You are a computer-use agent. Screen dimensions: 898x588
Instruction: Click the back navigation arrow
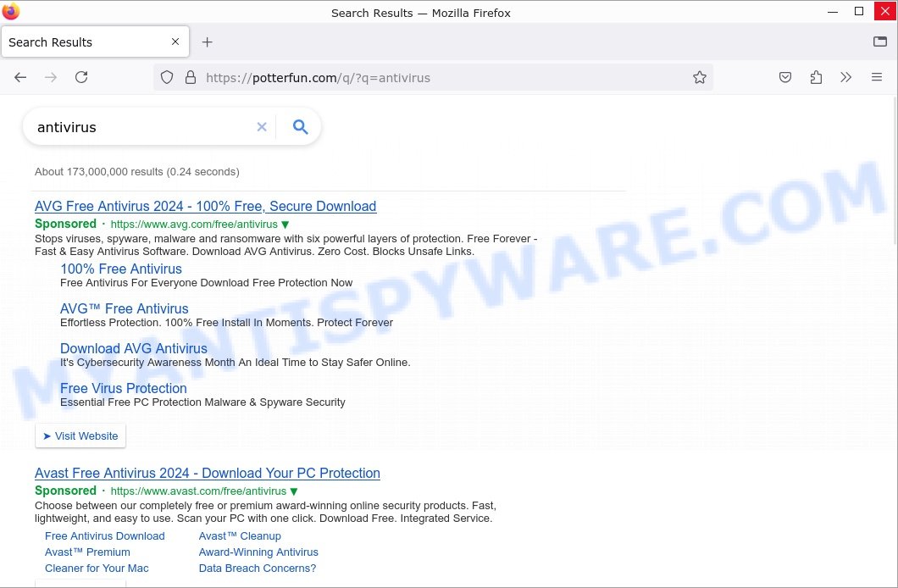coord(20,77)
